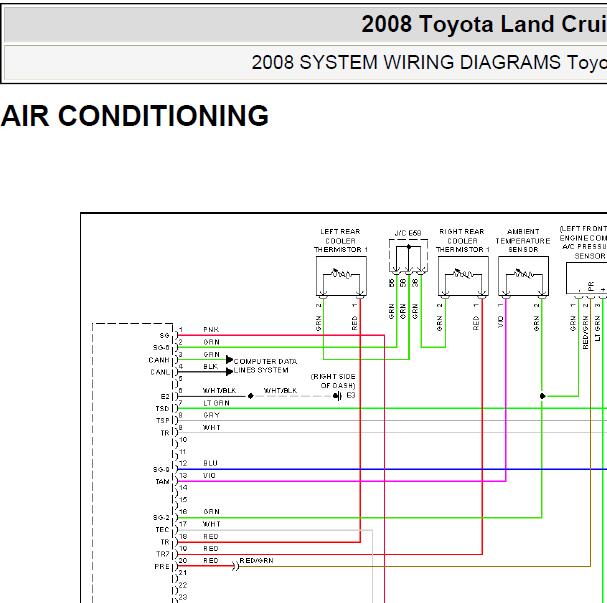607x603 pixels.
Task: Click the right rear cooler thermistor resistor symbol
Action: [463, 276]
